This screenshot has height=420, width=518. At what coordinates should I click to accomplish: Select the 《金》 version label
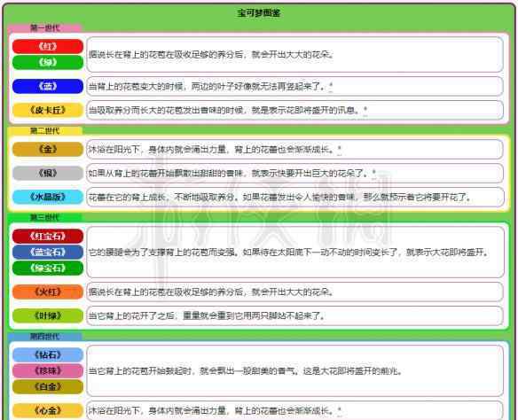tap(48, 149)
